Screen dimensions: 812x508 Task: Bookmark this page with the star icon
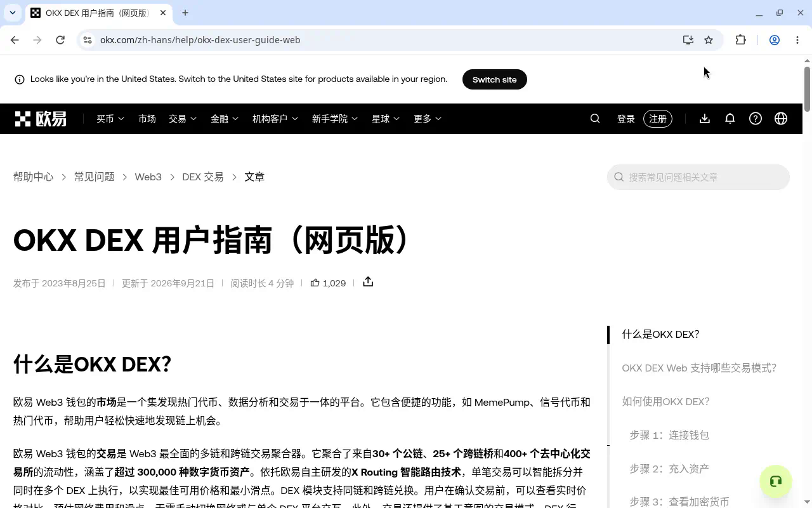709,40
